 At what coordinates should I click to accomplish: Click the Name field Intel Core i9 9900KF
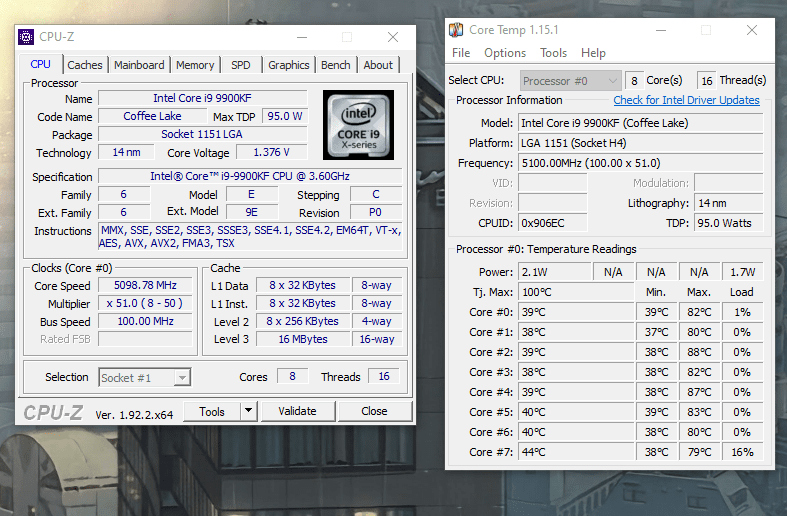pyautogui.click(x=202, y=98)
